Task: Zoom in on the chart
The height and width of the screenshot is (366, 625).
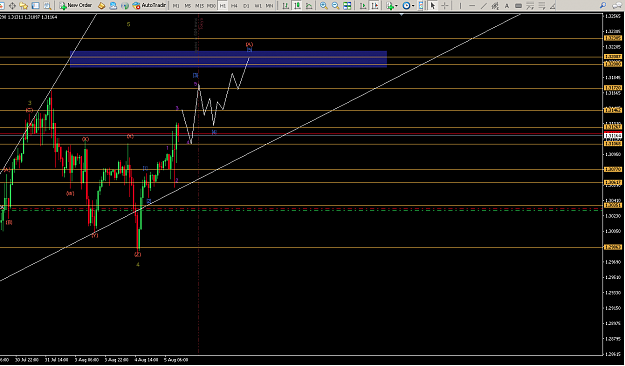Action: pos(324,6)
